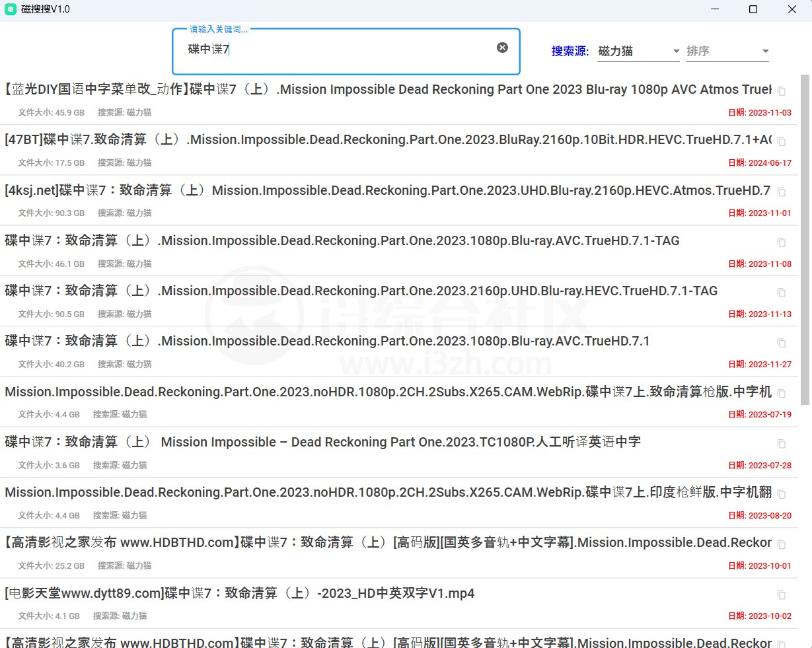Copy link for 25.2 GB 高清影视之家 result

[x=782, y=544]
